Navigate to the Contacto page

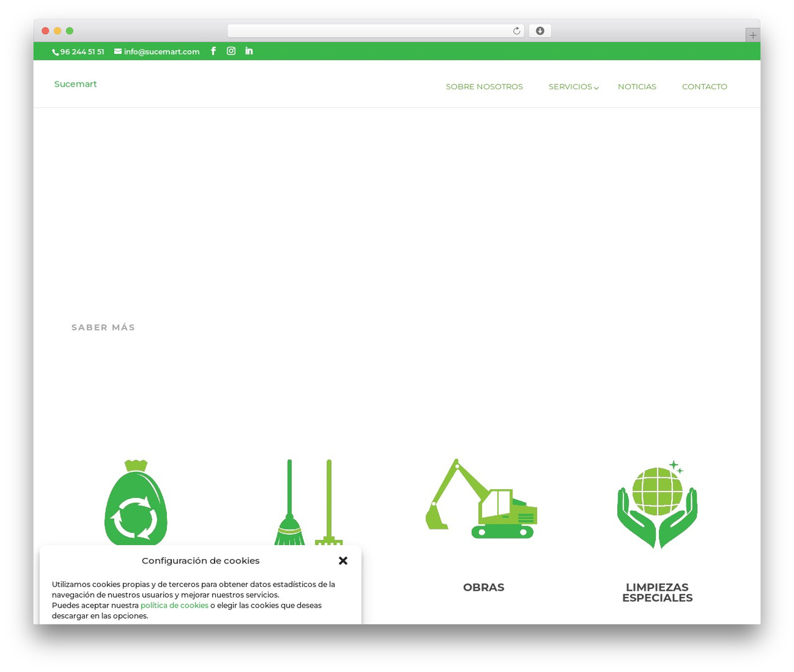pyautogui.click(x=705, y=87)
